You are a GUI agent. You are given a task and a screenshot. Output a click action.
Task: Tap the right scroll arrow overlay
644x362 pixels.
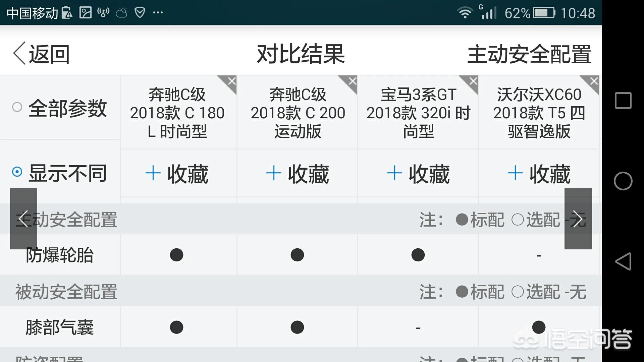click(578, 219)
